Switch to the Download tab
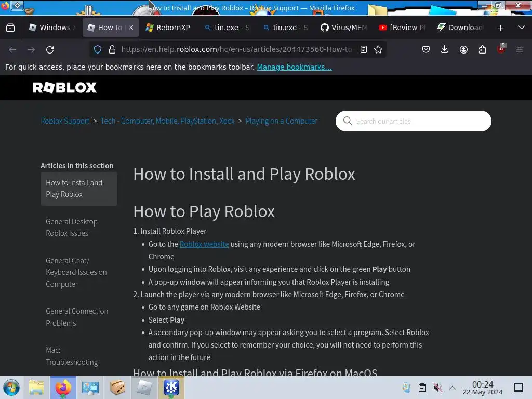 (x=460, y=28)
